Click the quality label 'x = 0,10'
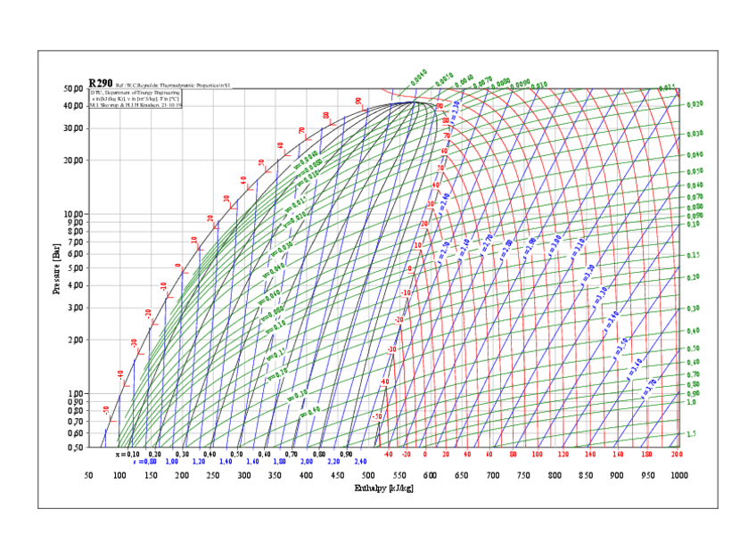The image size is (756, 534). click(x=127, y=454)
